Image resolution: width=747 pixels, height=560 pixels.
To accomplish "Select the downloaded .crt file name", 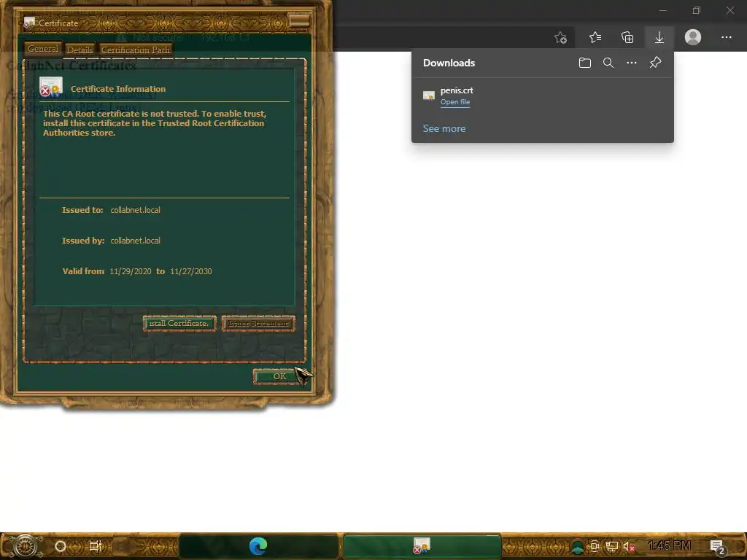I will pyautogui.click(x=457, y=90).
